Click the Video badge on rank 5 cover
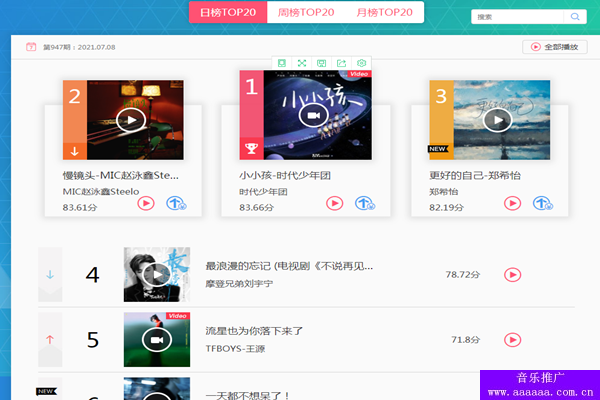The height and width of the screenshot is (400, 600). click(178, 316)
